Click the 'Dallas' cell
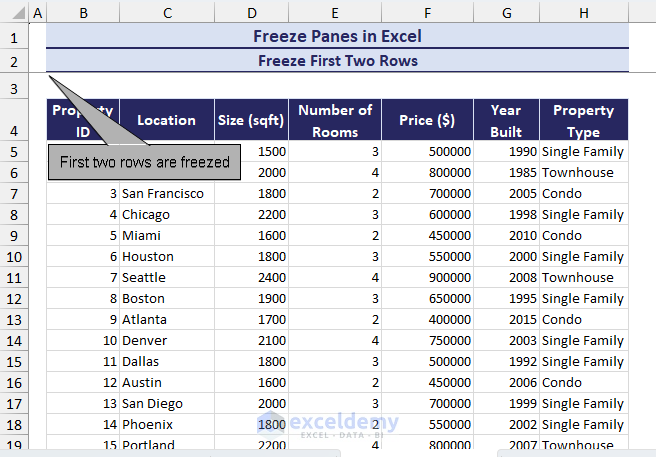This screenshot has height=457, width=656. (x=167, y=362)
